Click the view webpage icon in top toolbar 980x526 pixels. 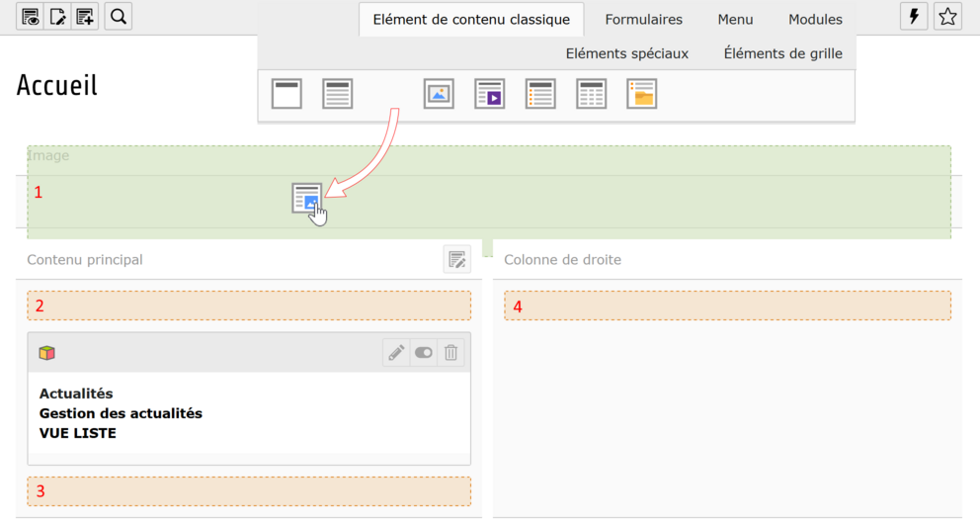point(31,17)
